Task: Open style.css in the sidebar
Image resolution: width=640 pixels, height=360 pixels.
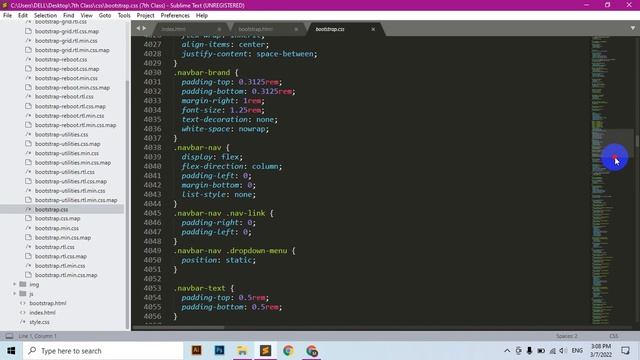Action: click(40, 322)
